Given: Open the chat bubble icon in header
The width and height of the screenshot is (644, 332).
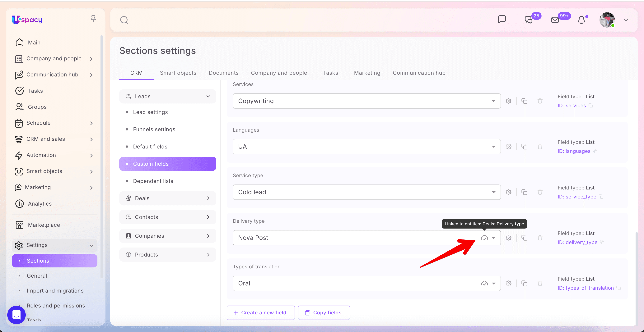Looking at the screenshot, I should click(502, 20).
